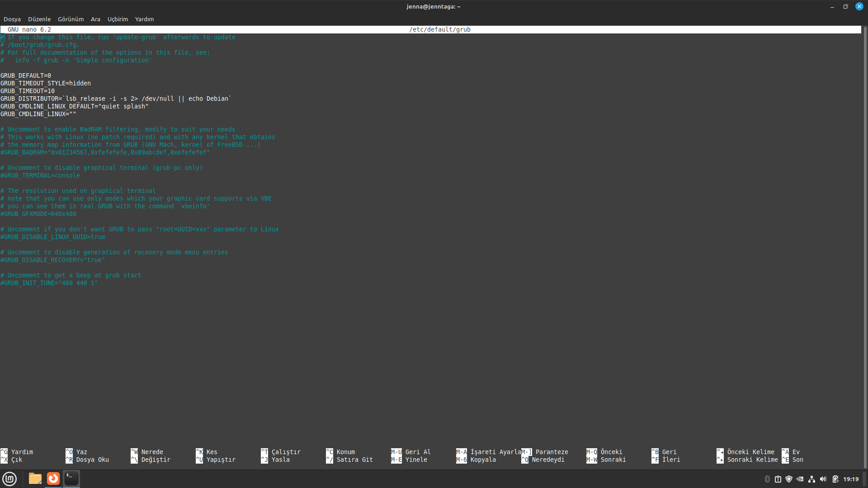This screenshot has height=488, width=868.
Task: Open the Görünüm menu
Action: 71,19
